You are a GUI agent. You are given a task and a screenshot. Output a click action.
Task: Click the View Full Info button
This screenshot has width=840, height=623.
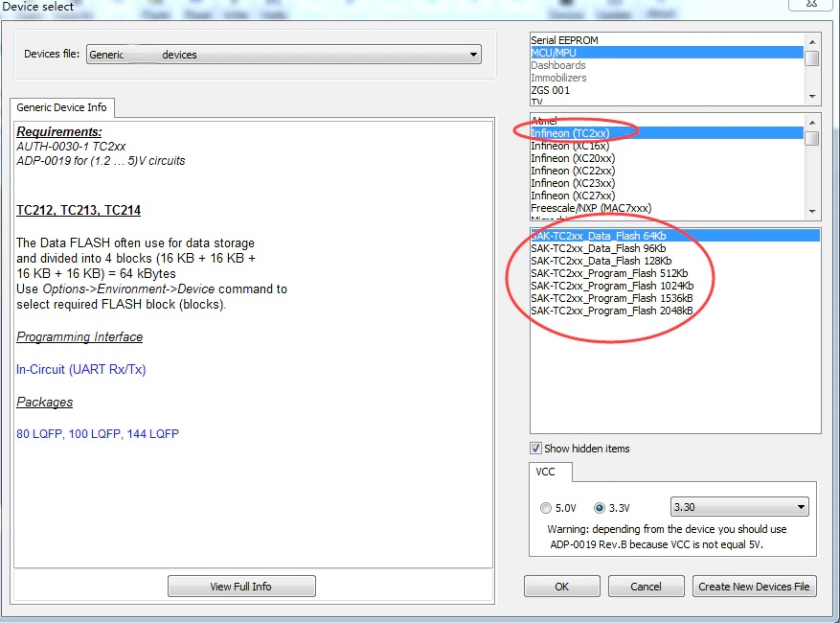click(x=241, y=587)
